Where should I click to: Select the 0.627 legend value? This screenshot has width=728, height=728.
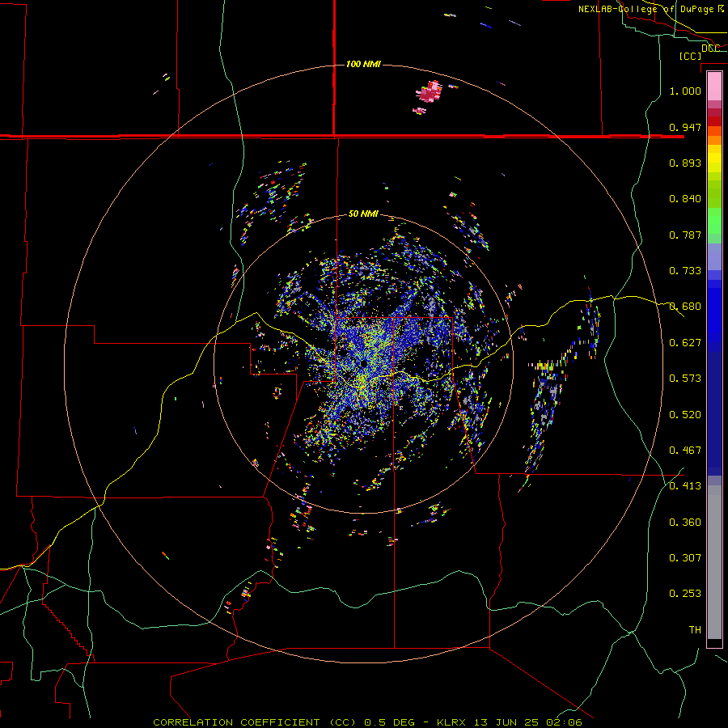(685, 343)
